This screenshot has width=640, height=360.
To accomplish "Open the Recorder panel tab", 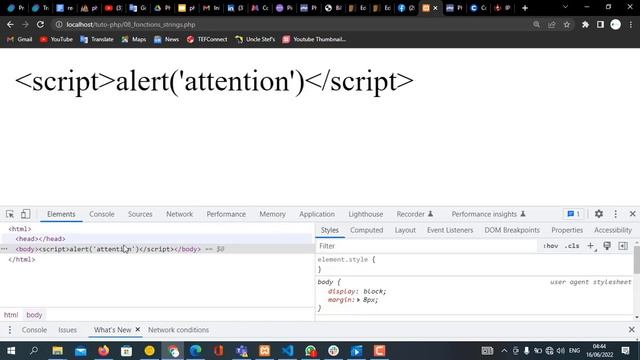I will [414, 214].
